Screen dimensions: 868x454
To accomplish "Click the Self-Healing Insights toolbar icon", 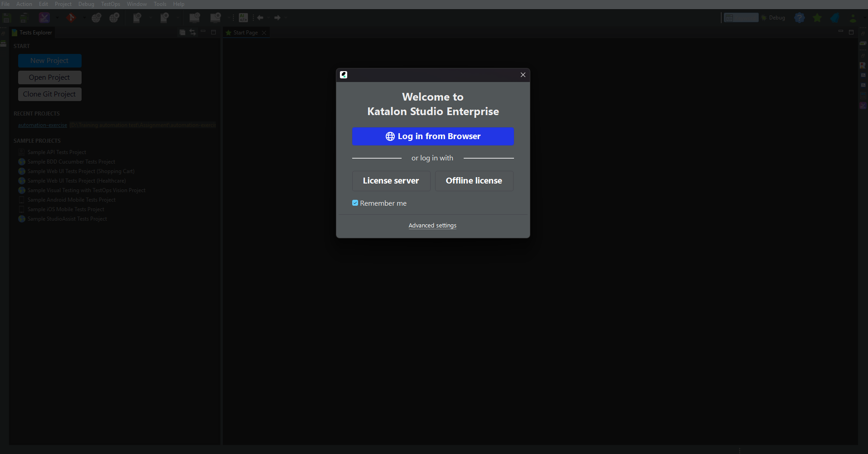I will click(x=44, y=18).
